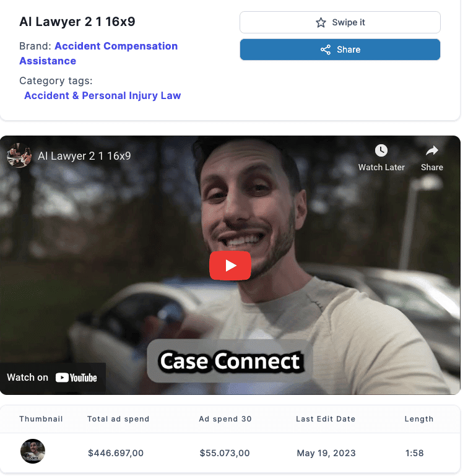Click the star icon on Swipe it

[x=321, y=22]
